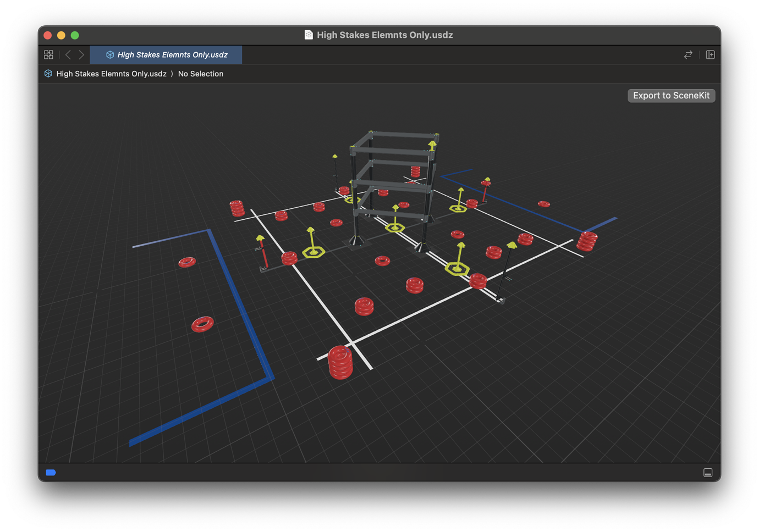The width and height of the screenshot is (759, 532).
Task: Select the transfer arrows icon in the toolbar
Action: click(x=688, y=54)
